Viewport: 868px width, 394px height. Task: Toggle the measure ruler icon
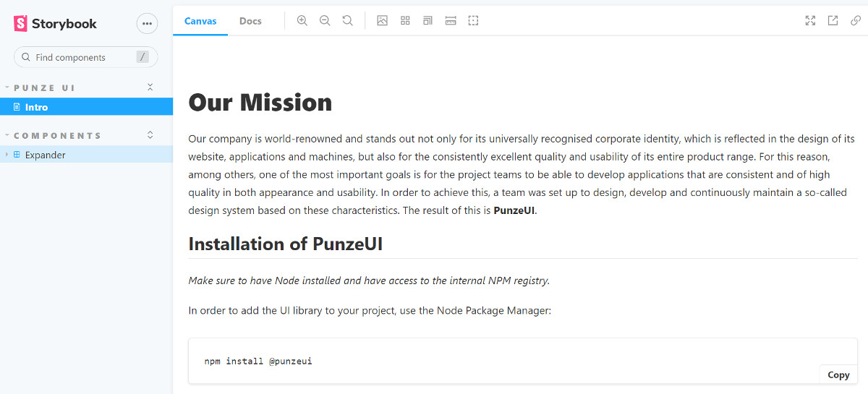[451, 21]
